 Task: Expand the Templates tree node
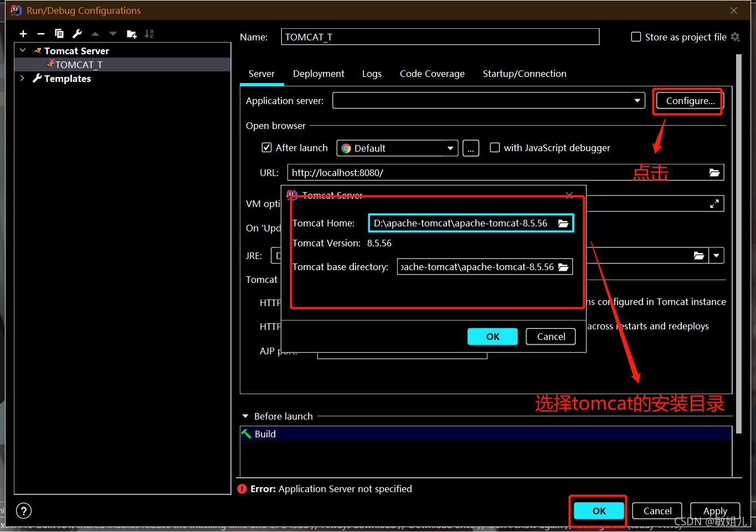[x=23, y=78]
